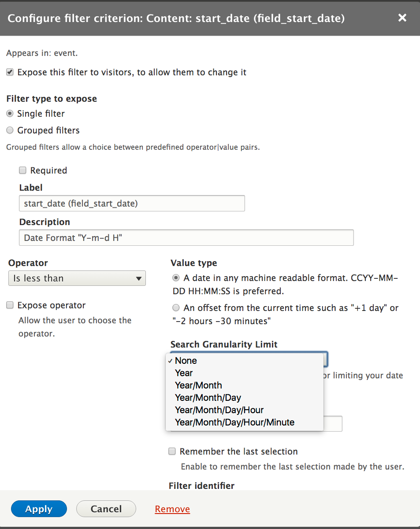The width and height of the screenshot is (420, 529).
Task: Select offset from current time value type
Action: (176, 308)
